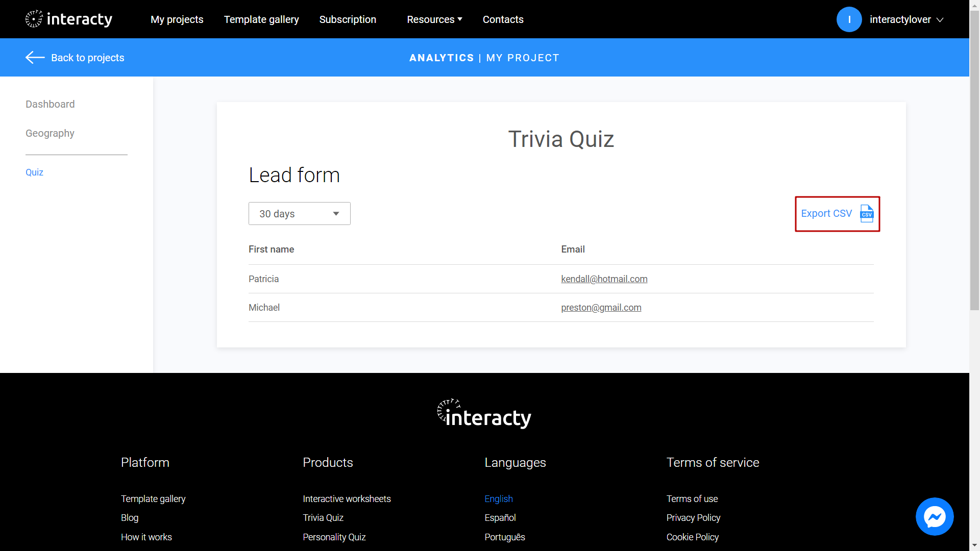This screenshot has height=551, width=980.
Task: Select the Quiz sidebar tab
Action: 34,171
